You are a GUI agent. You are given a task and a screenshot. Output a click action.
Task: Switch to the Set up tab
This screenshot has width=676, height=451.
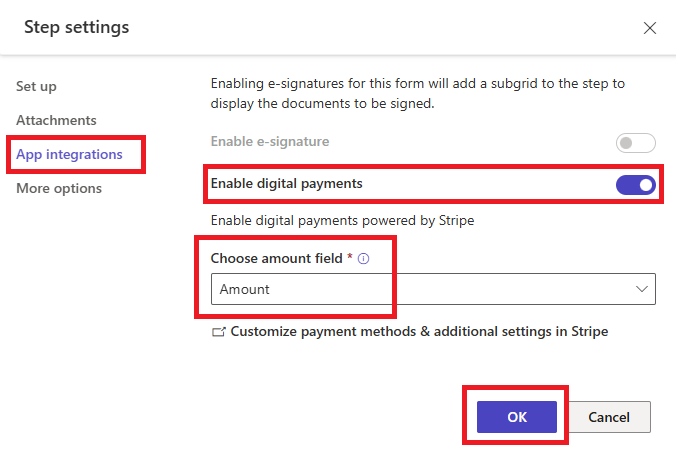click(36, 86)
